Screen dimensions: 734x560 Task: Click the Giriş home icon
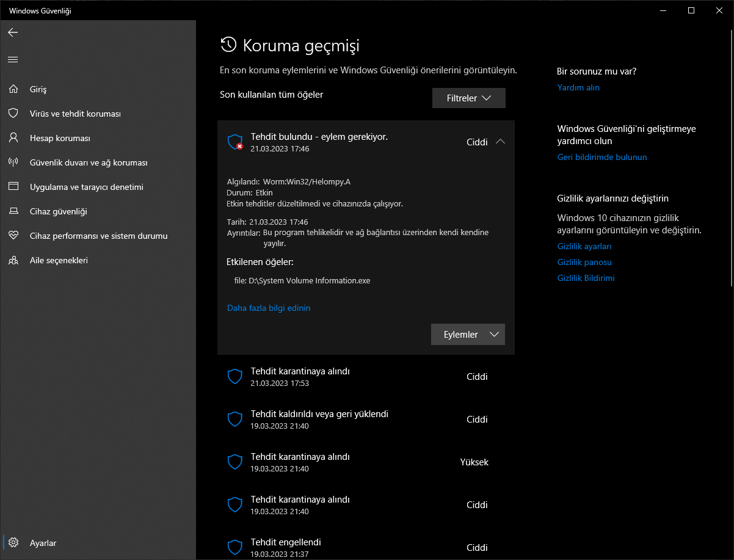click(x=13, y=89)
